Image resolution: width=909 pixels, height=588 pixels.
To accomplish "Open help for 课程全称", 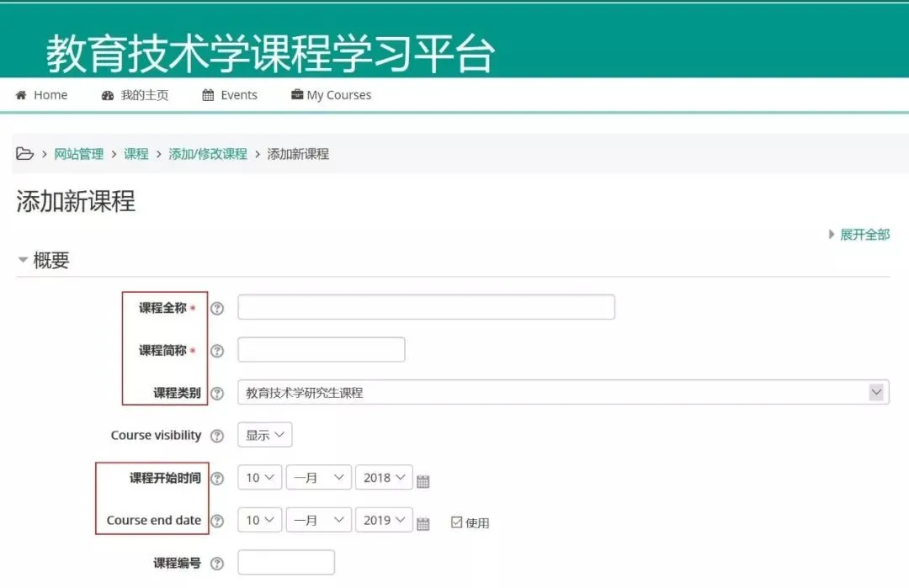I will coord(217,308).
